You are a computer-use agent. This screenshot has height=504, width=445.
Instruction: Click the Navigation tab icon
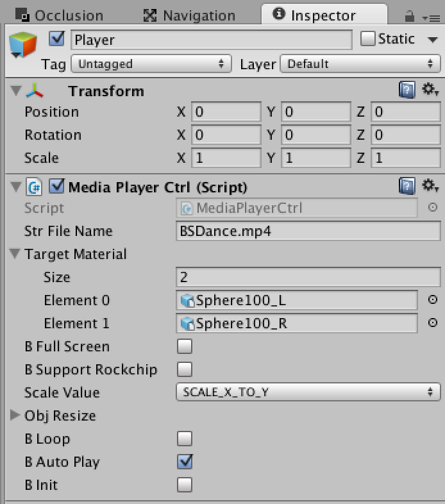(x=150, y=15)
